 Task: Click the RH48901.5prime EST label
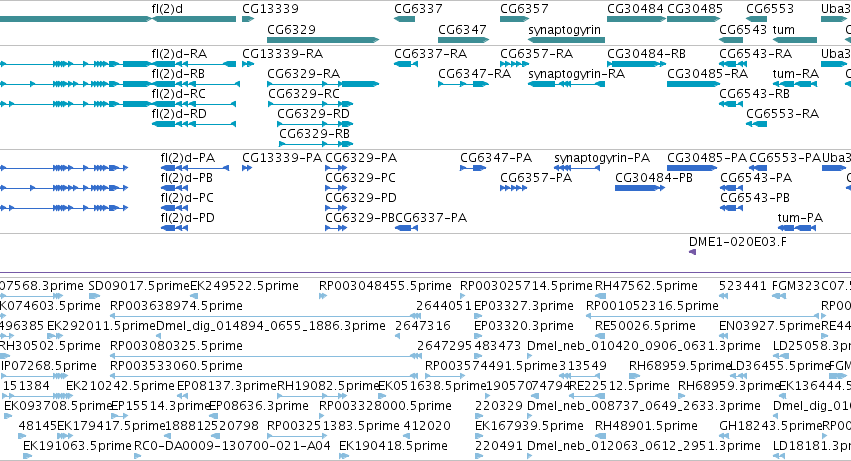(646, 426)
